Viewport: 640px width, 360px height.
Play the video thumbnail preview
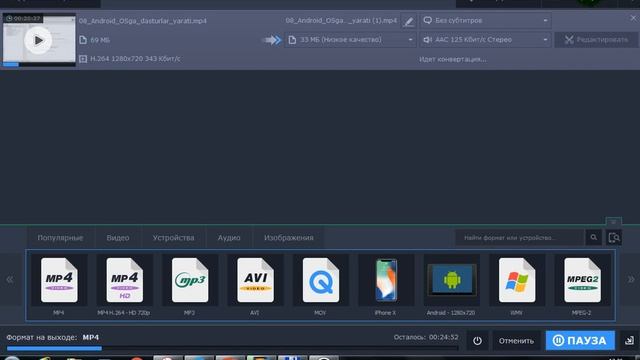click(x=38, y=40)
